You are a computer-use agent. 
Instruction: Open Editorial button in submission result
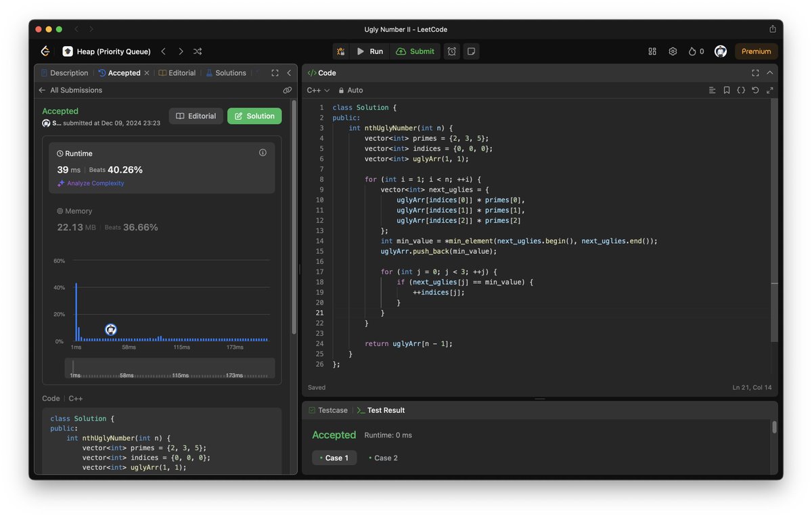196,116
